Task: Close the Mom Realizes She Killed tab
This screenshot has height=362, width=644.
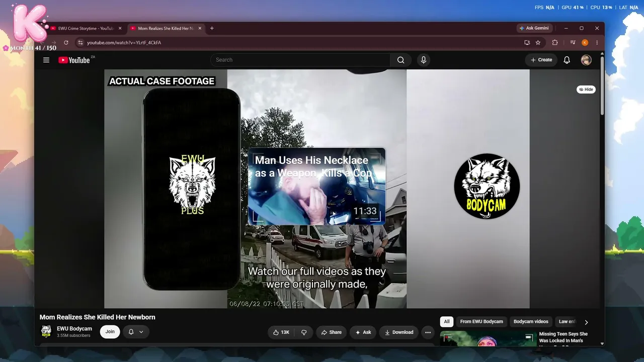Action: [200, 28]
